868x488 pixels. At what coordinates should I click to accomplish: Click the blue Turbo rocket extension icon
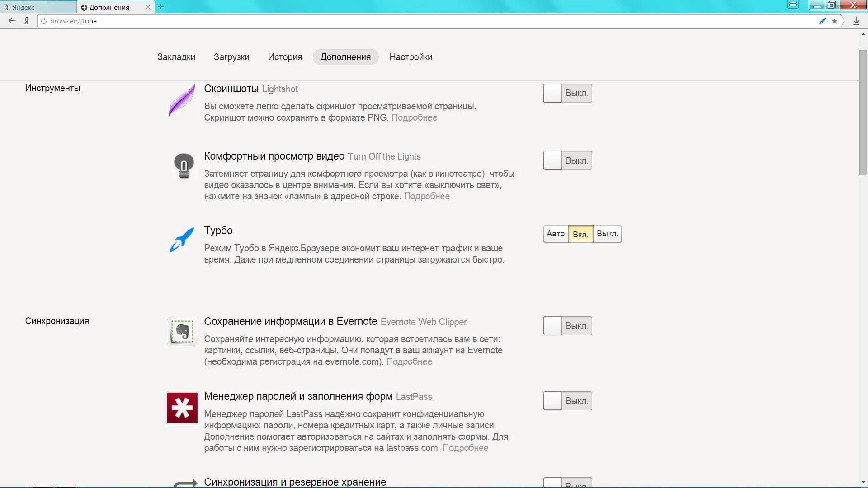pyautogui.click(x=182, y=239)
